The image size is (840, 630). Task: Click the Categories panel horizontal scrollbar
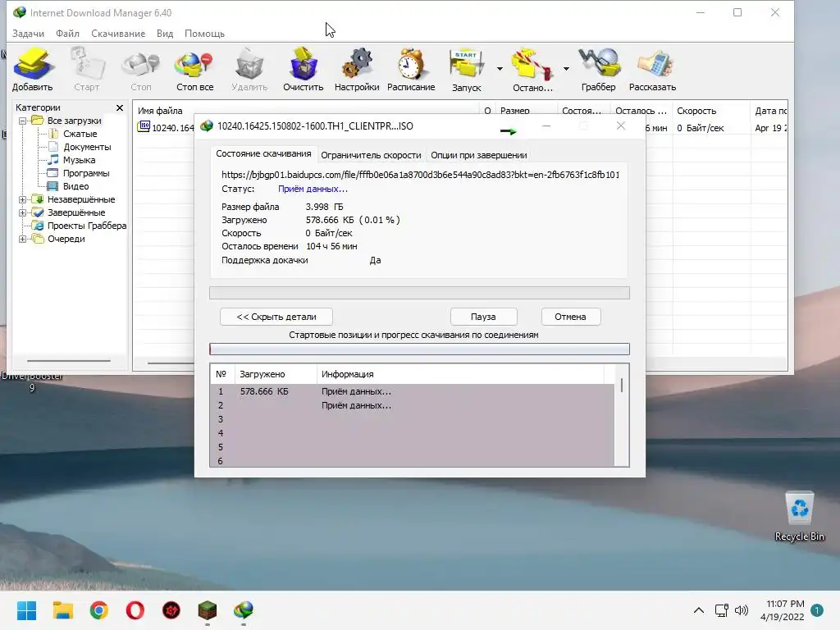(69, 361)
